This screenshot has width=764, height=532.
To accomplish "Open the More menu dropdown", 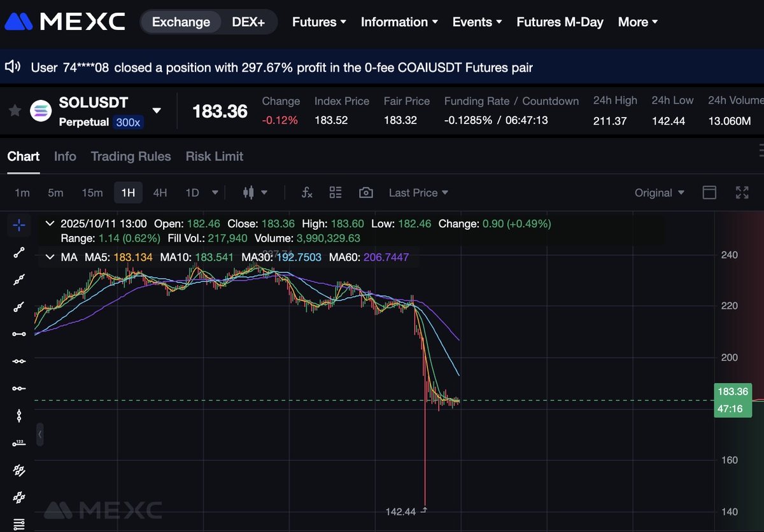I will (x=638, y=22).
